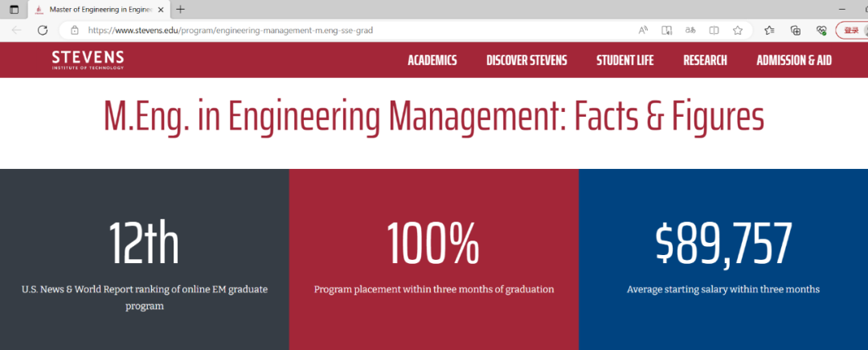The image size is (868, 350).
Task: Minimize the browser window
Action: 842,10
